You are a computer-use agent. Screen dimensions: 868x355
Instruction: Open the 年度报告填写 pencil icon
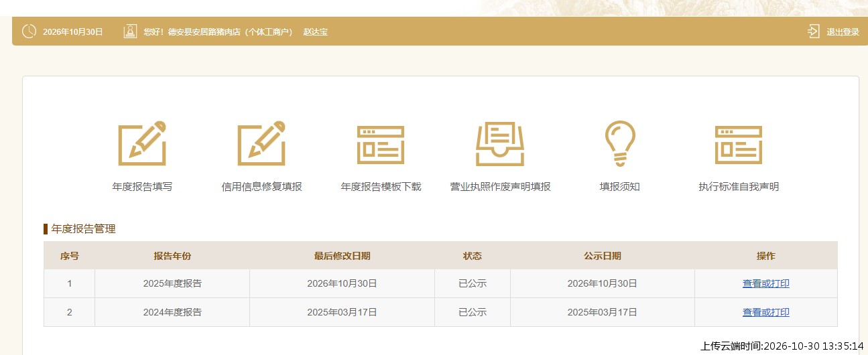tap(142, 143)
